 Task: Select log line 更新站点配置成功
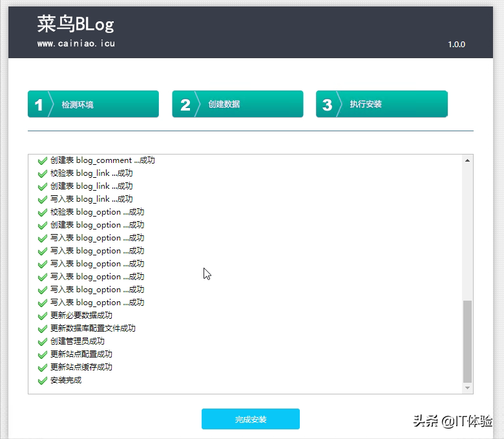click(x=81, y=354)
